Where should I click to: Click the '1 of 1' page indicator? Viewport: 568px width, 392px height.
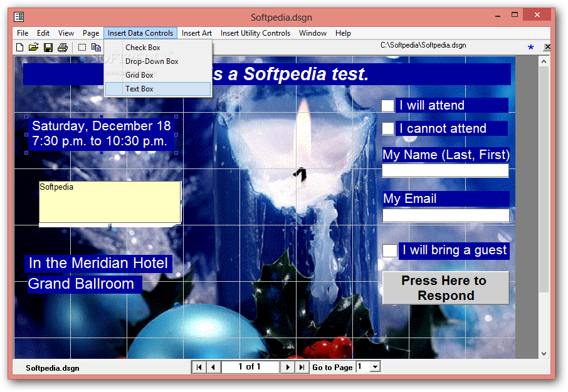(250, 367)
